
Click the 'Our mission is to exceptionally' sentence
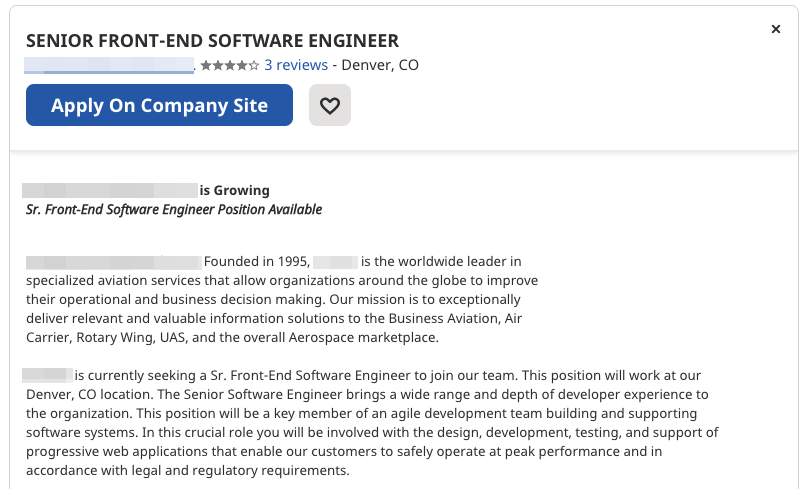point(425,300)
